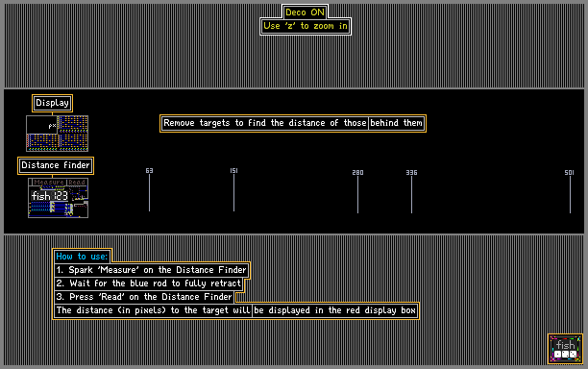Click the Read button on the Distance Finder
Screen dimensions: 588x369
77,183
